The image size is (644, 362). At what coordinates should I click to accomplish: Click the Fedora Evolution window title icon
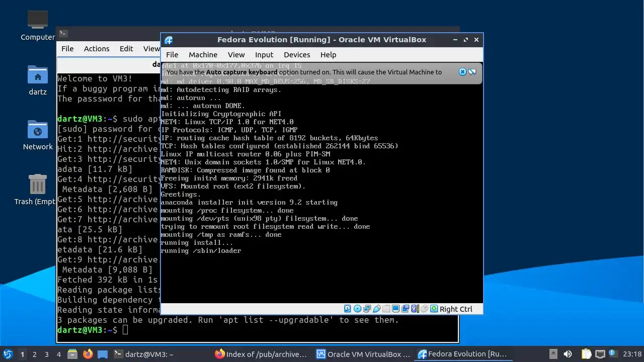click(x=169, y=40)
